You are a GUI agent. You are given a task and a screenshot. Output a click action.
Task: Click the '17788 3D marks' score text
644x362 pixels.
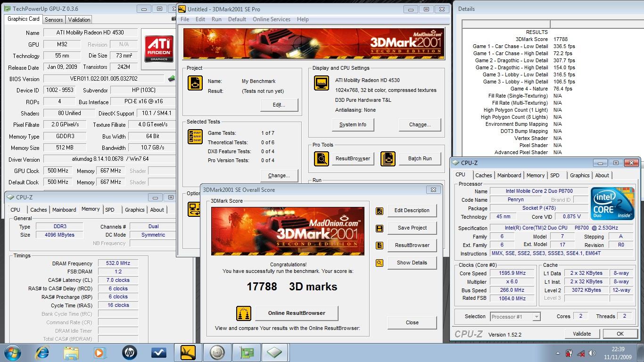tap(292, 287)
